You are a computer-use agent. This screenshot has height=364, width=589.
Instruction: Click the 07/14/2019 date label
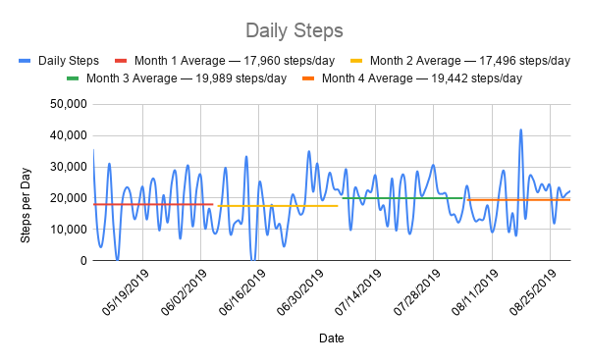[358, 292]
